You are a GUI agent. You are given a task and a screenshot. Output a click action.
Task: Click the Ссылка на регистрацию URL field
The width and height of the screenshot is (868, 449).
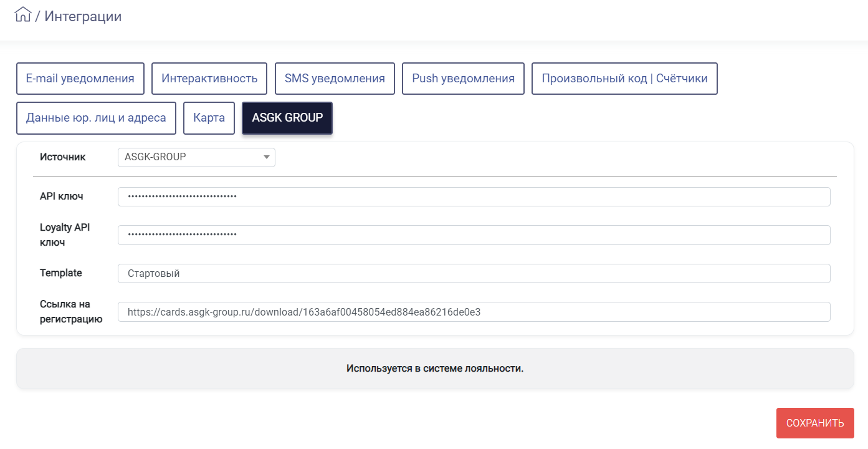474,312
